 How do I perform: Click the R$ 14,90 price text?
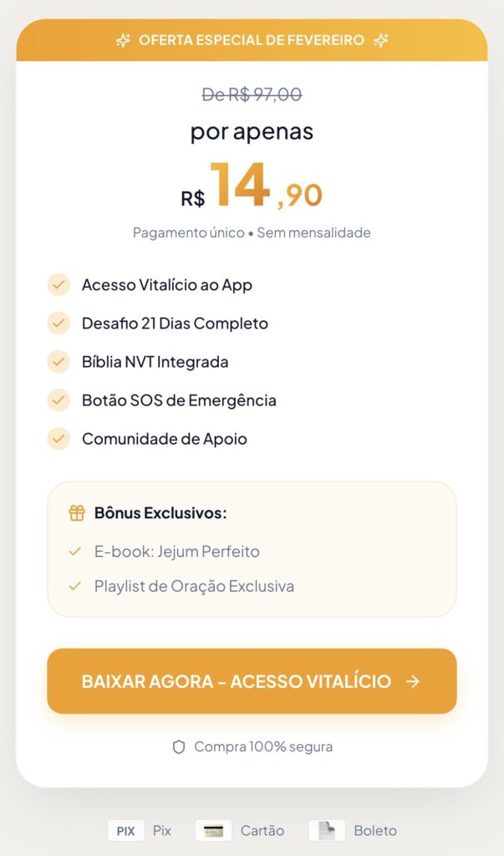tap(252, 187)
